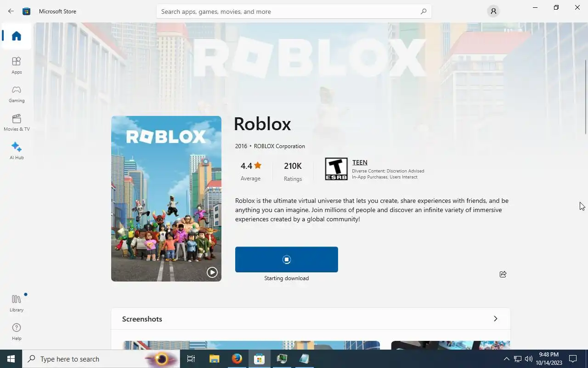
Task: Open the Roblox poster image
Action: pos(166,199)
